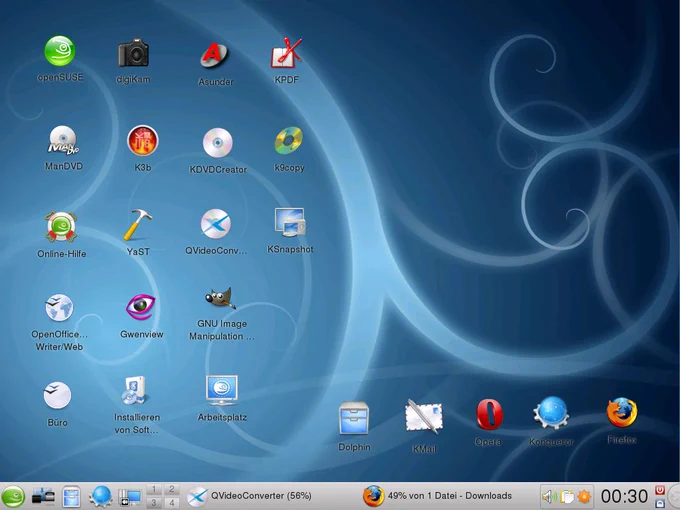Launch Gwenview eye icon
Screen dimensions: 680x510
[141, 307]
